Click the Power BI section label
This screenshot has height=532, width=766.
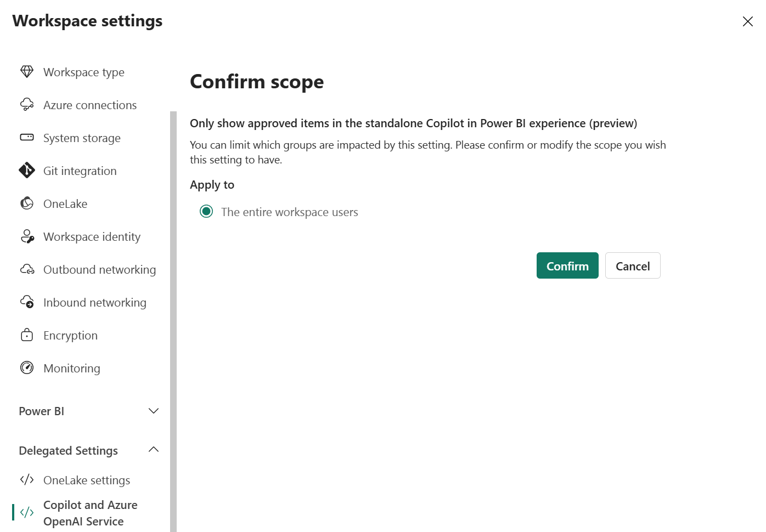42,411
